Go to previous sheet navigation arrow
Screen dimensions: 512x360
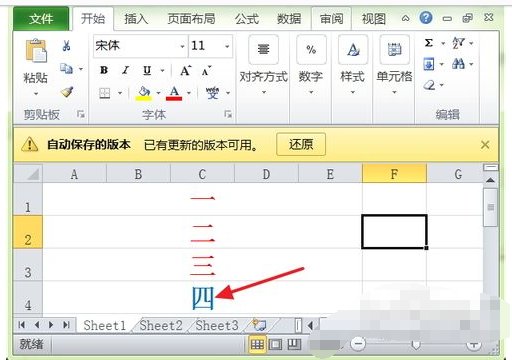coord(37,325)
